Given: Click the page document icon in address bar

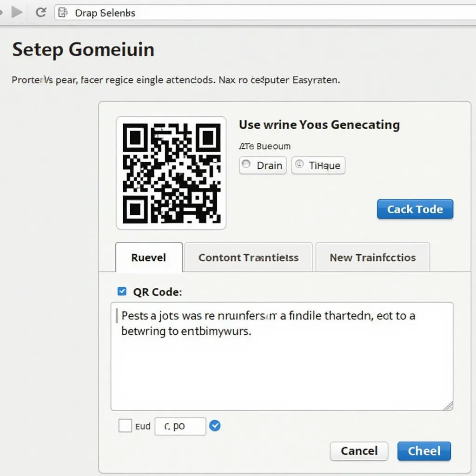Looking at the screenshot, I should pos(63,13).
